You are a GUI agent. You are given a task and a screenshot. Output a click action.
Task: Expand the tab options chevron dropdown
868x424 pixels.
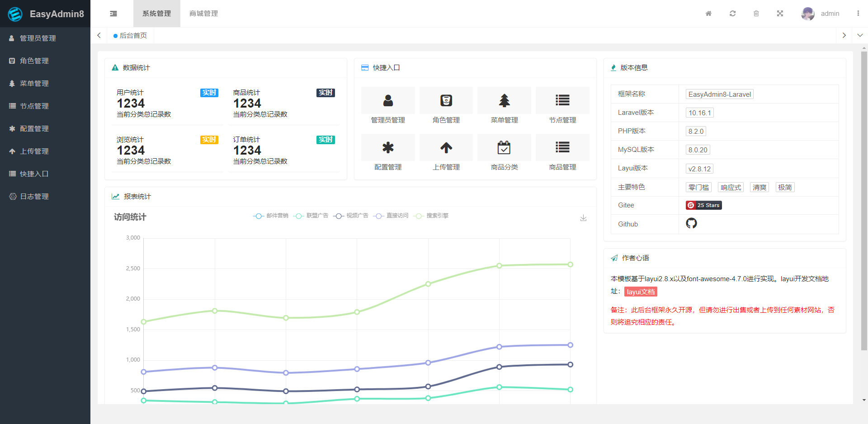point(860,35)
